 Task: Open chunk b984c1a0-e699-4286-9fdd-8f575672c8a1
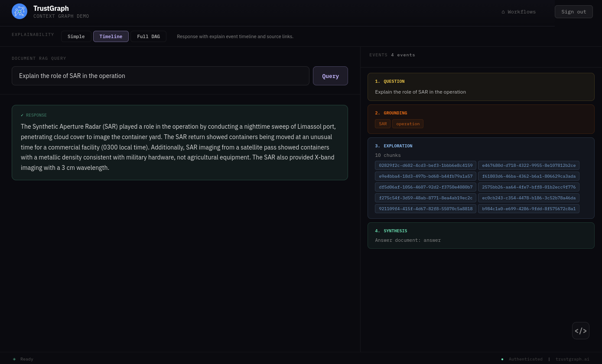[529, 208]
